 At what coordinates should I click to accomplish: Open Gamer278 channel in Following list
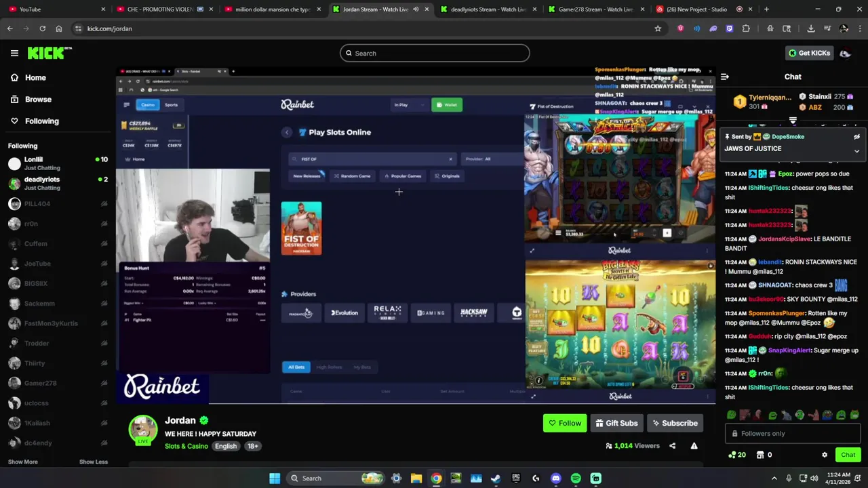[x=58, y=383]
